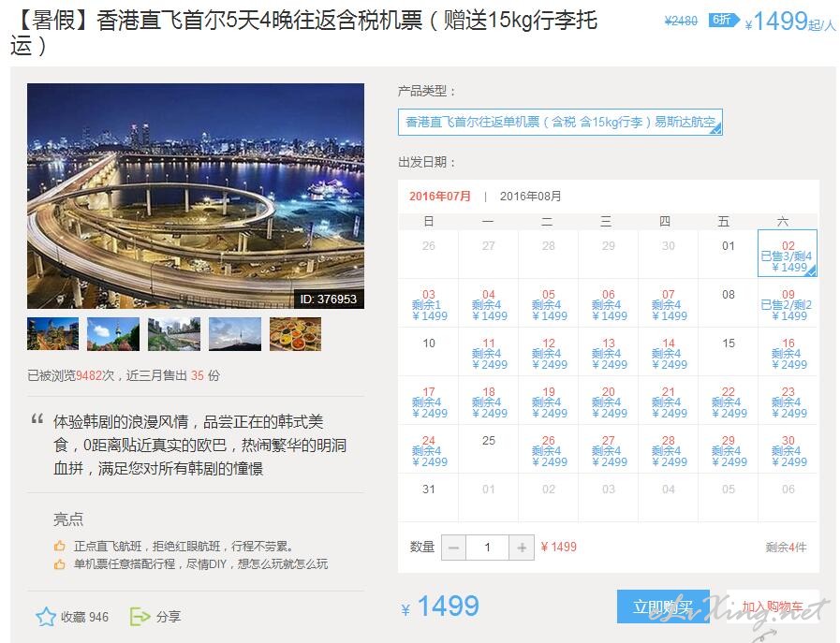
Task: Click the 亮点 highlights heading
Action: click(68, 519)
